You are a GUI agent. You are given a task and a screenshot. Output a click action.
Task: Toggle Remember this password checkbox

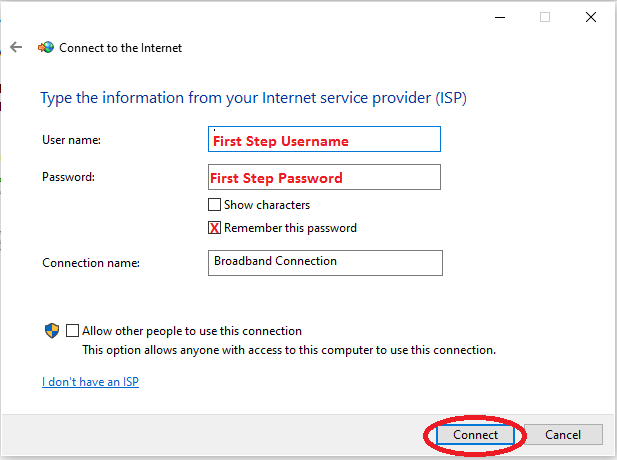214,228
